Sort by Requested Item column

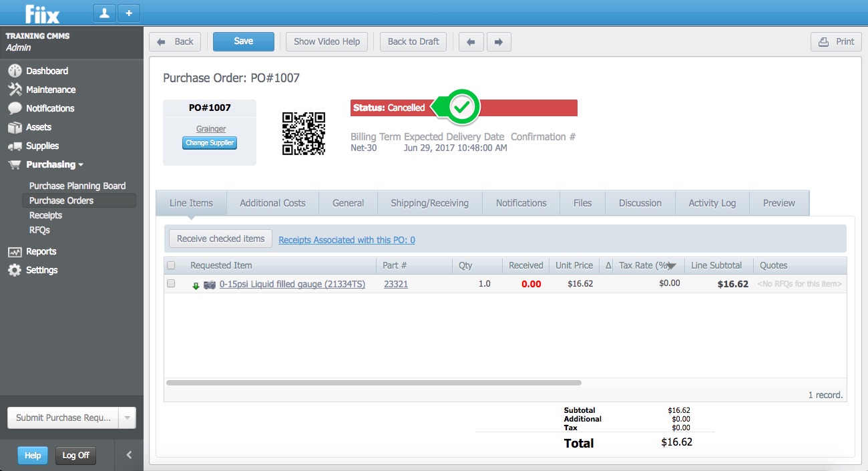(x=221, y=265)
